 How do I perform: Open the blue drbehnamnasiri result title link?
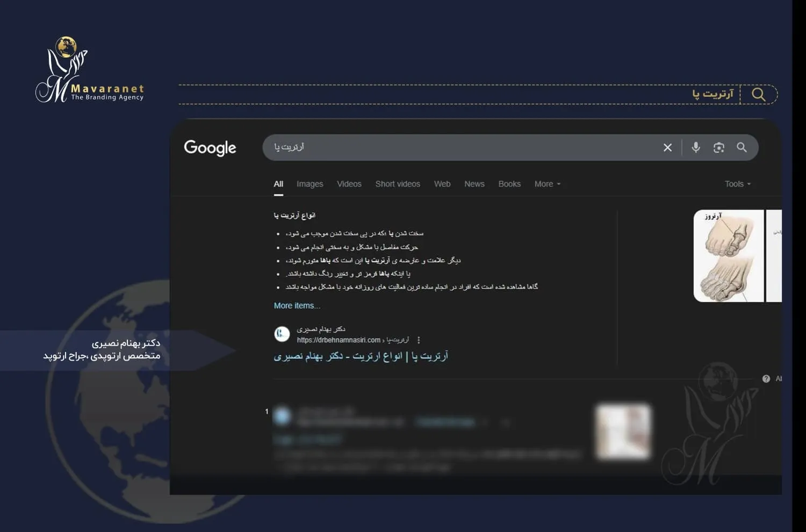pyautogui.click(x=361, y=356)
